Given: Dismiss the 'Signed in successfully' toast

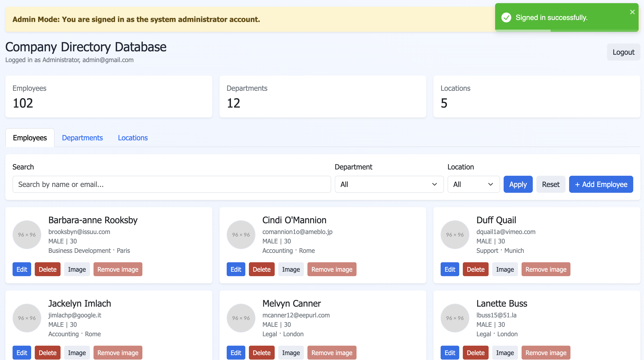Looking at the screenshot, I should [632, 12].
